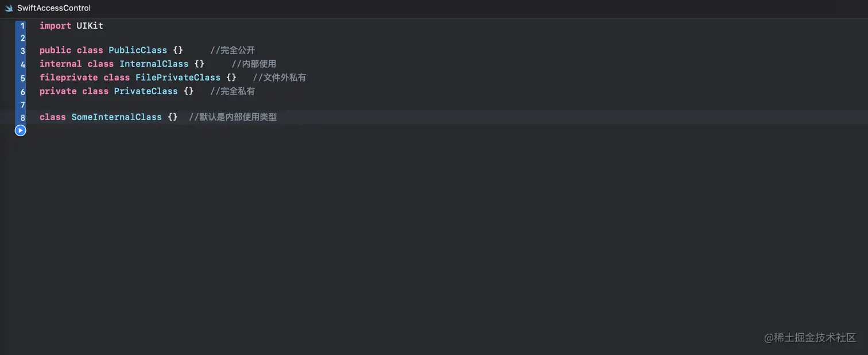
Task: Run the playground with the play button
Action: pos(20,130)
